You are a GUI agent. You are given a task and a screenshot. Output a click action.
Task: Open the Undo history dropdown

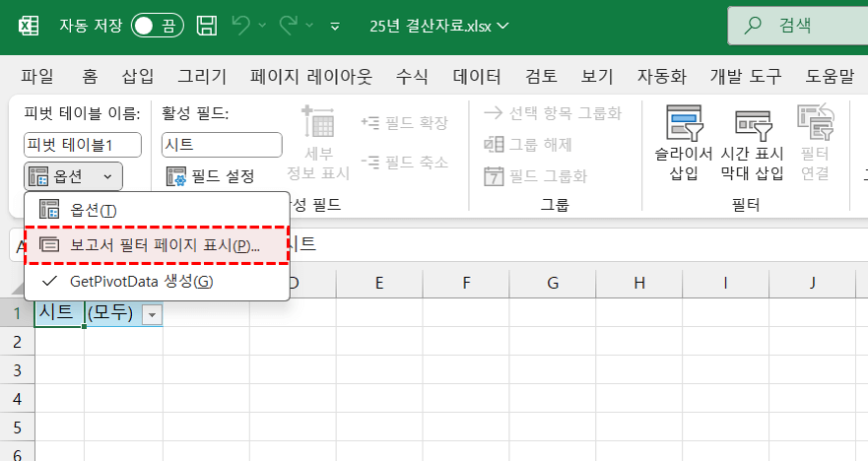262,26
